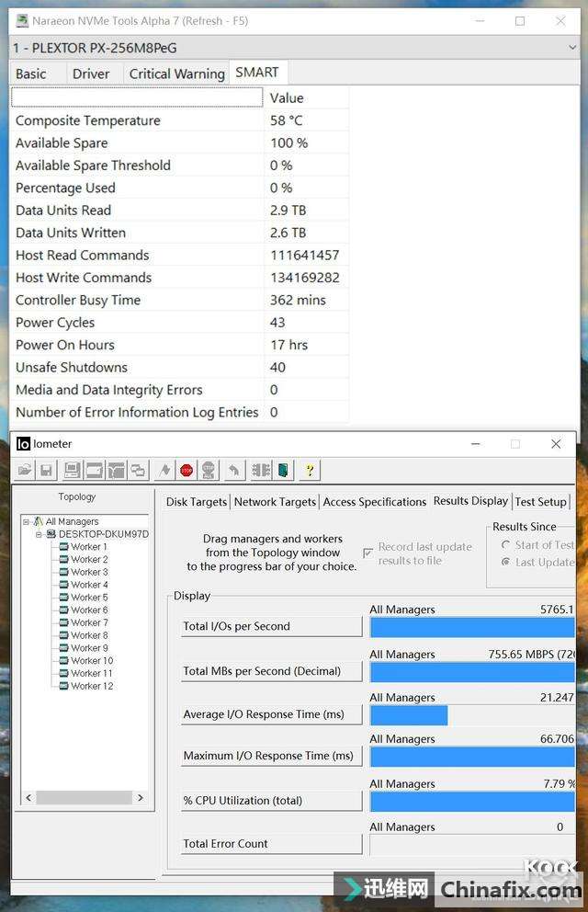This screenshot has width=588, height=912.
Task: Open the Critical Warning tab
Action: 176,74
